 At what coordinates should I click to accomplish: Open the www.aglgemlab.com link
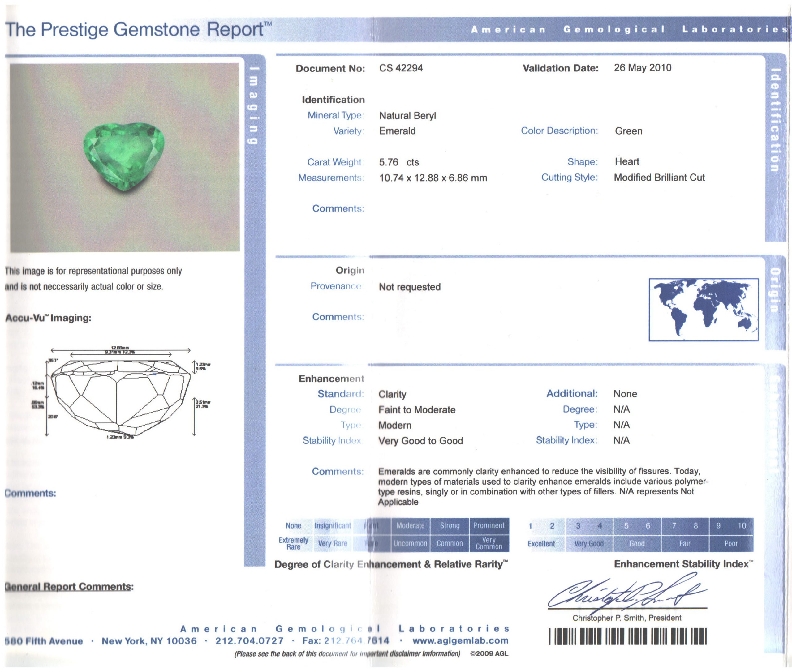pos(460,640)
